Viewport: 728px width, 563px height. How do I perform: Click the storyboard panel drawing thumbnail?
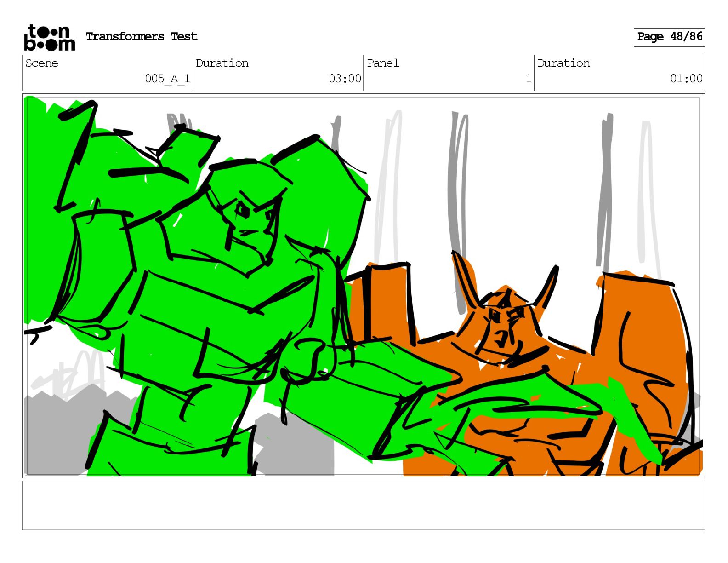tap(363, 286)
